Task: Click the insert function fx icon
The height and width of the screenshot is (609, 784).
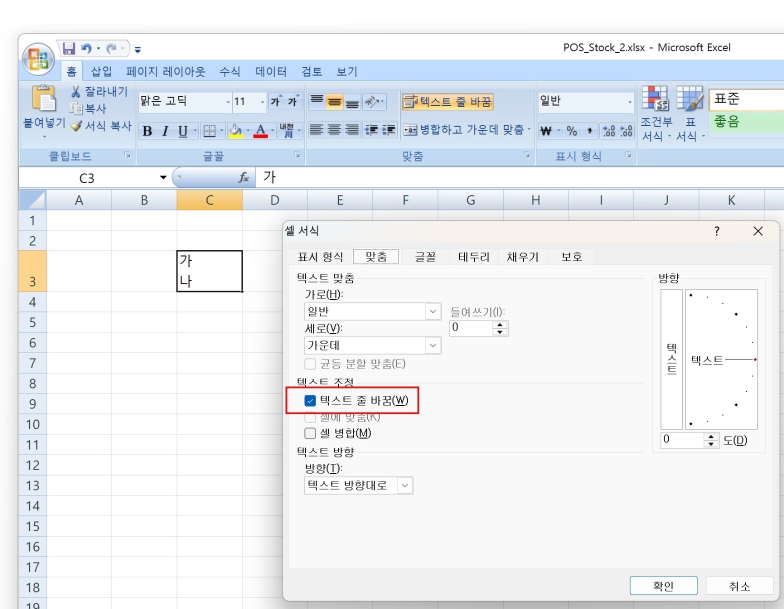Action: point(243,177)
